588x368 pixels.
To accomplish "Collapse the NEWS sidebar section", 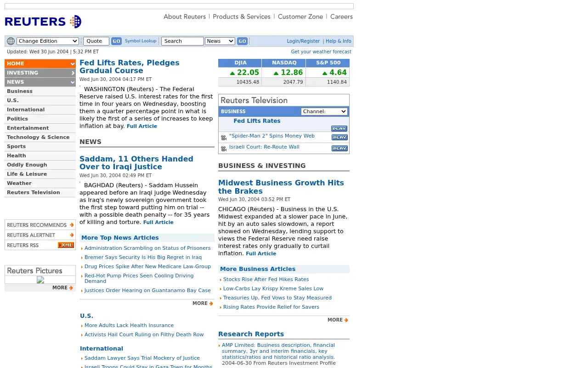I will coord(40,82).
